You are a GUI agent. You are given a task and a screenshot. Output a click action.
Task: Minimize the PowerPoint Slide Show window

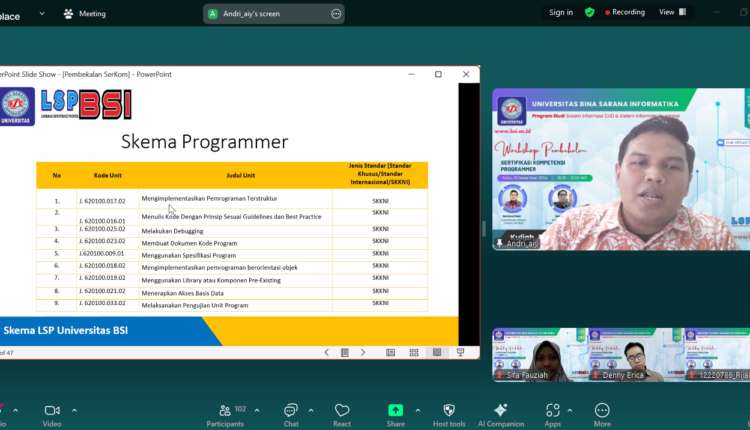pos(411,74)
